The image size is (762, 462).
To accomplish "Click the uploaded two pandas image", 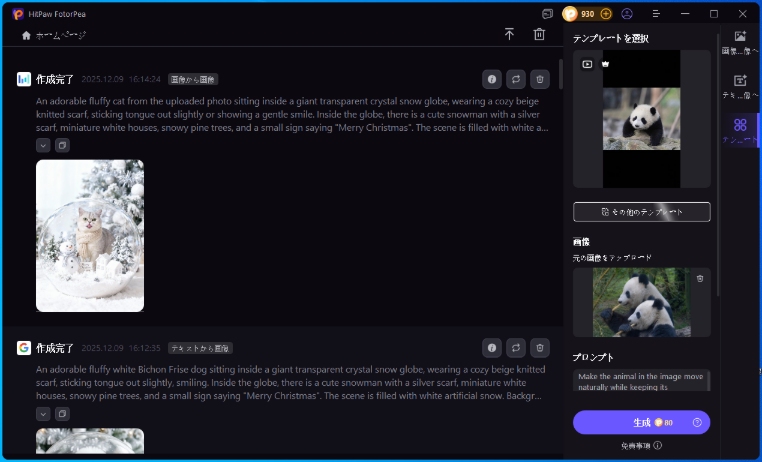I will 641,302.
